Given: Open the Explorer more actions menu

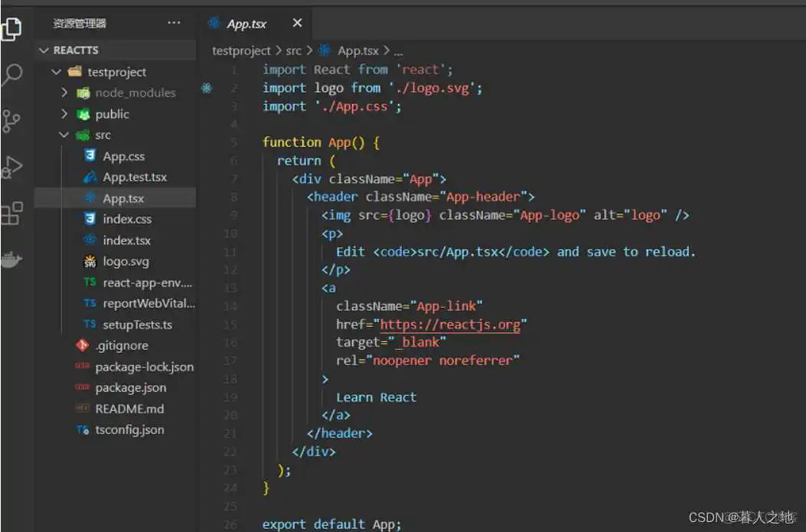Looking at the screenshot, I should pos(174,23).
